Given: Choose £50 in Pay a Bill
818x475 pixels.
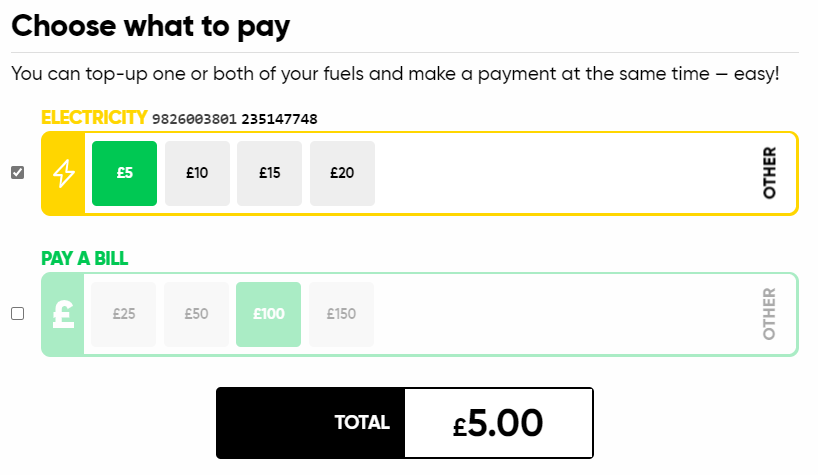Looking at the screenshot, I should (196, 314).
